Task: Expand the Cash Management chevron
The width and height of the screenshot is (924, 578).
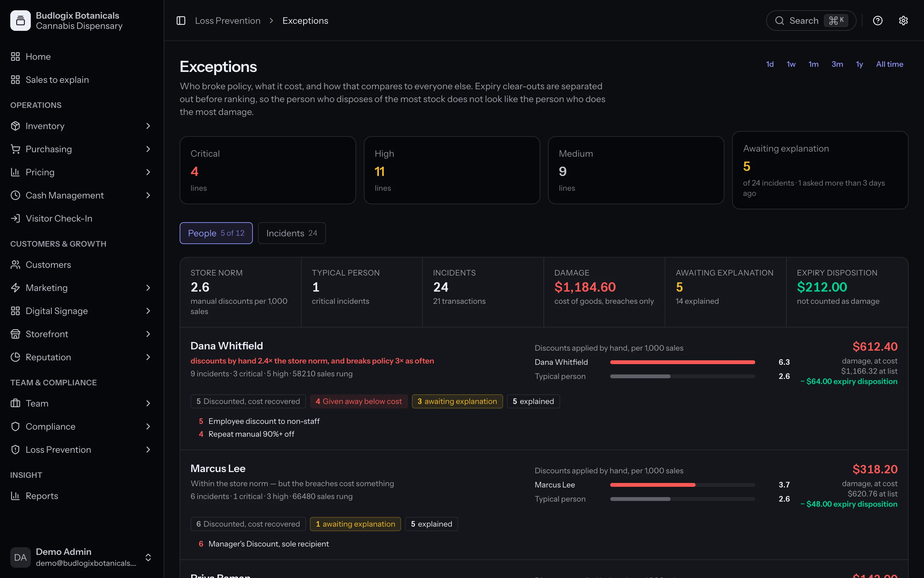Action: coord(148,195)
